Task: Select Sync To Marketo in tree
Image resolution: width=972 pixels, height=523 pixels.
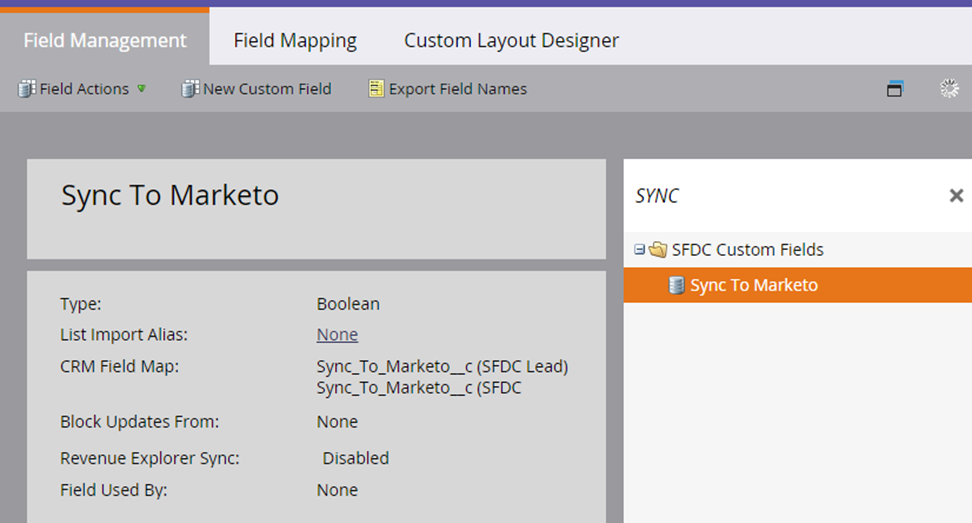Action: pyautogui.click(x=754, y=285)
